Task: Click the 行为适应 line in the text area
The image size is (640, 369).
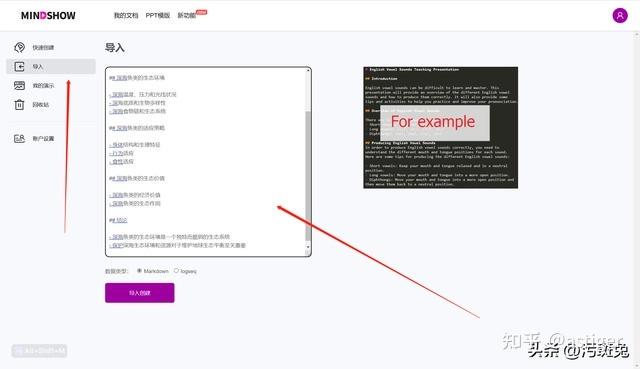Action: [121, 153]
